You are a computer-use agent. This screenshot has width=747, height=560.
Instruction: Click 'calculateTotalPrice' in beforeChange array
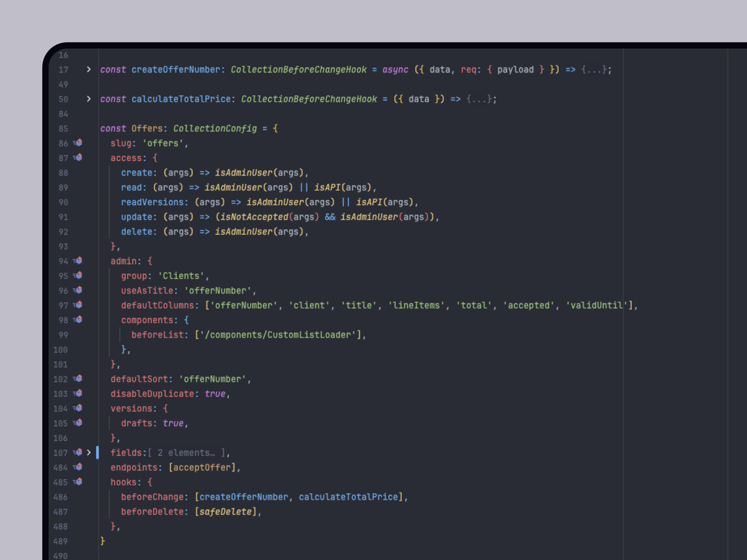pos(348,497)
